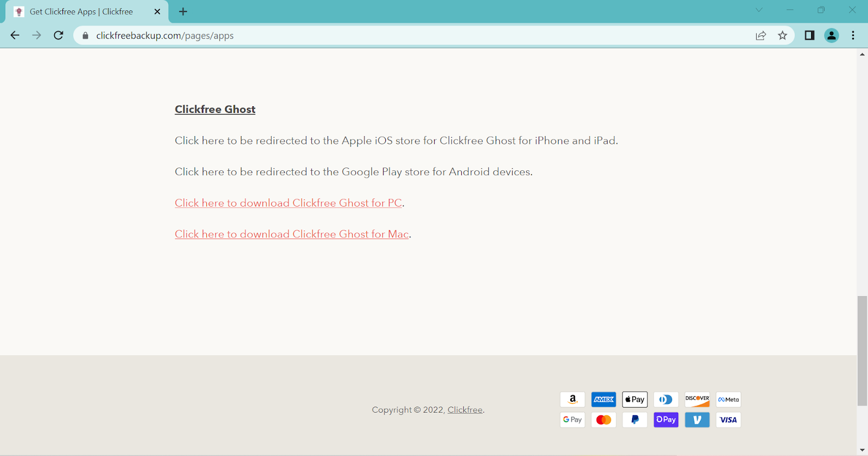Click the Clickfree Ghost heading

tap(215, 109)
